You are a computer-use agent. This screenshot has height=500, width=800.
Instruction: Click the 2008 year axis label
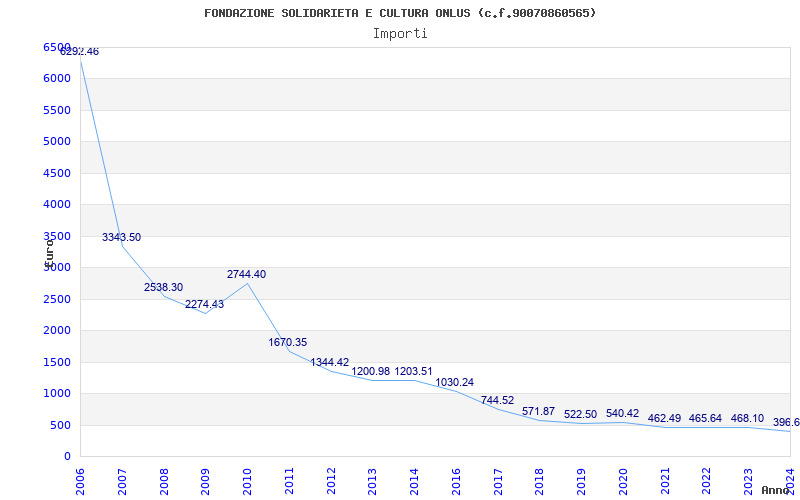coord(164,482)
